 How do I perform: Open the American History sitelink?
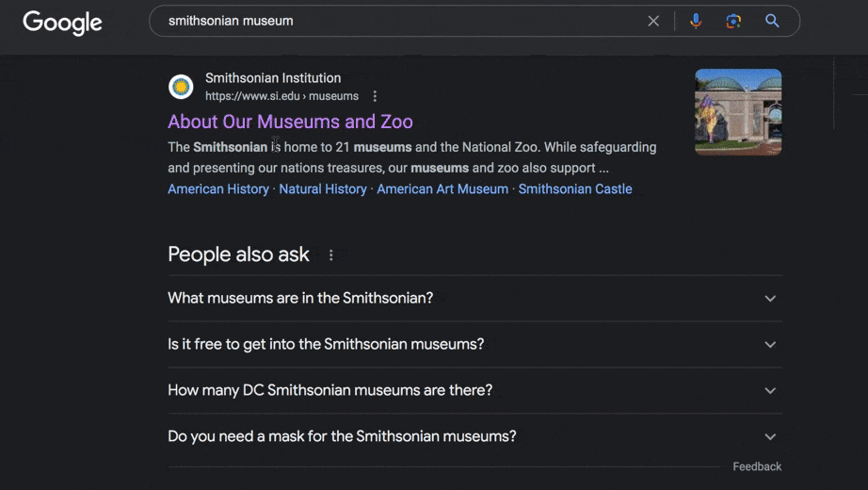pos(218,189)
